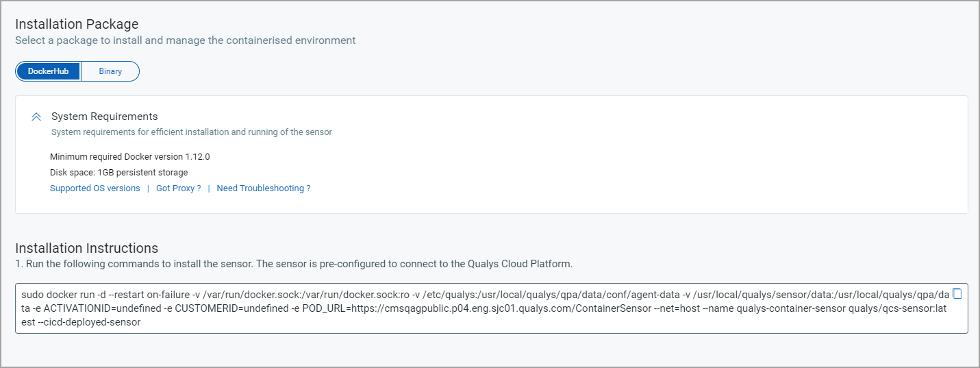Switch to the Binary package option
The image size is (980, 368).
[110, 71]
